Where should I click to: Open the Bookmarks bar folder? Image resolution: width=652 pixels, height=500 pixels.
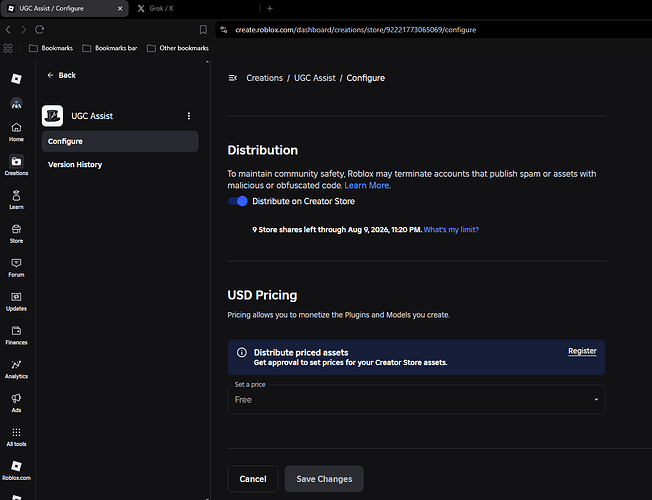[110, 48]
